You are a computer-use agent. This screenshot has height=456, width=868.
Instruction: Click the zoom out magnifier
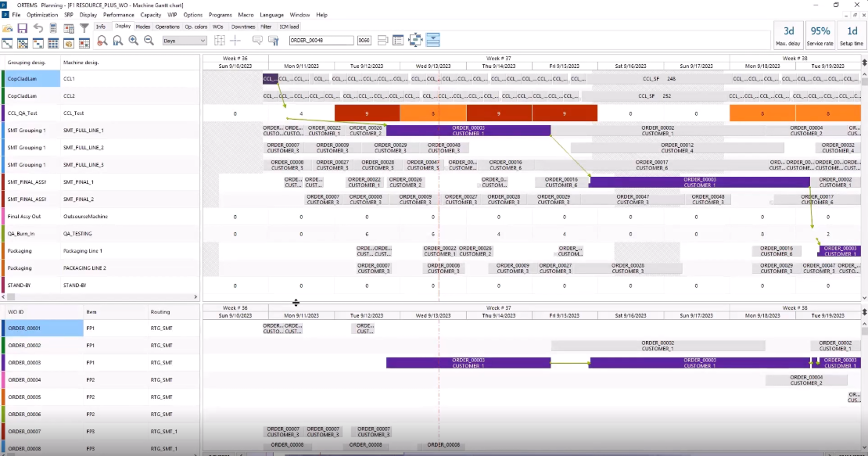click(x=148, y=41)
